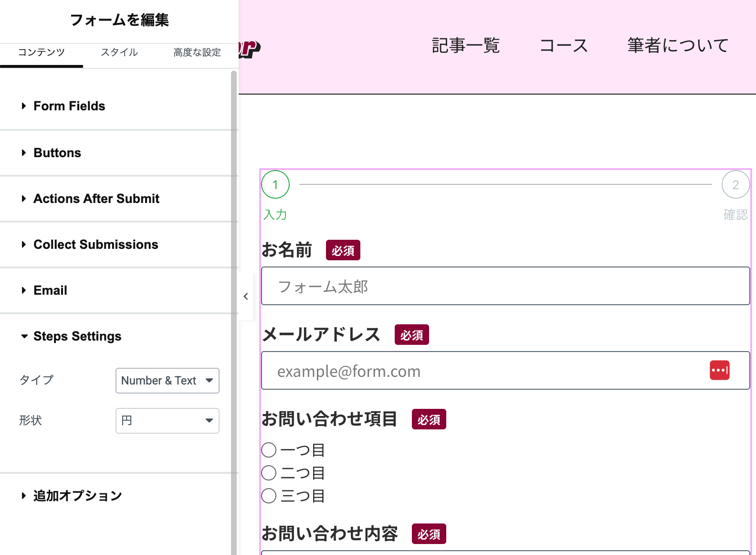Viewport: 756px width, 555px height.
Task: Open the 記事一覧 navigation link
Action: pyautogui.click(x=465, y=46)
